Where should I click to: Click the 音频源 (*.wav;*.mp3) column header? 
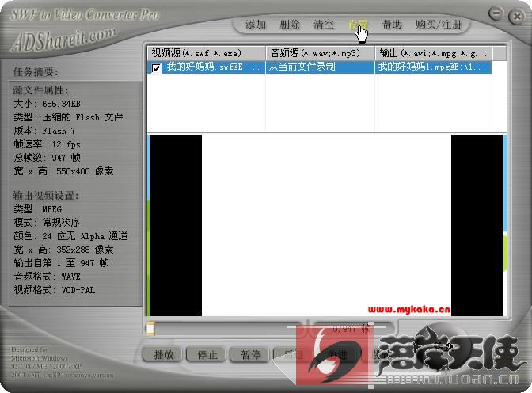[321, 53]
